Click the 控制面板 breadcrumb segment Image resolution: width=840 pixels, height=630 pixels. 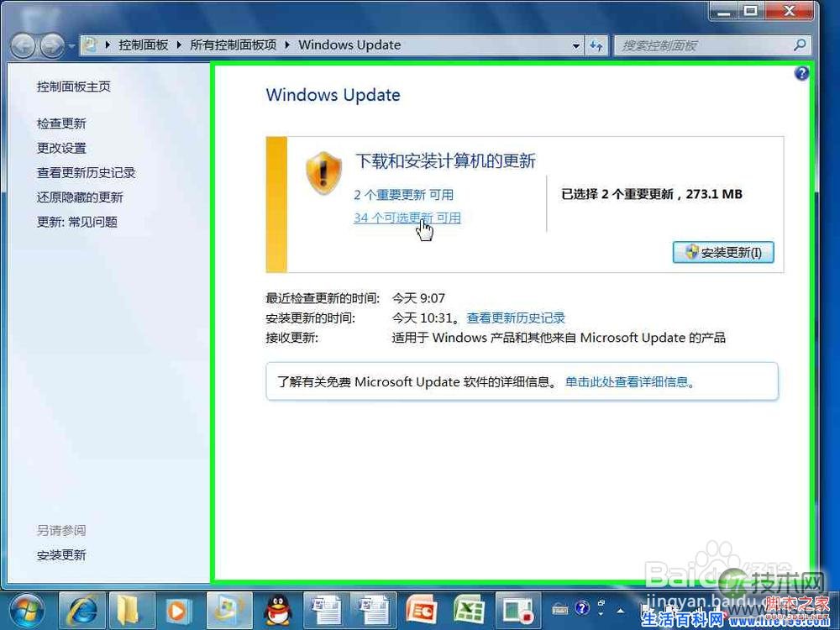[144, 45]
